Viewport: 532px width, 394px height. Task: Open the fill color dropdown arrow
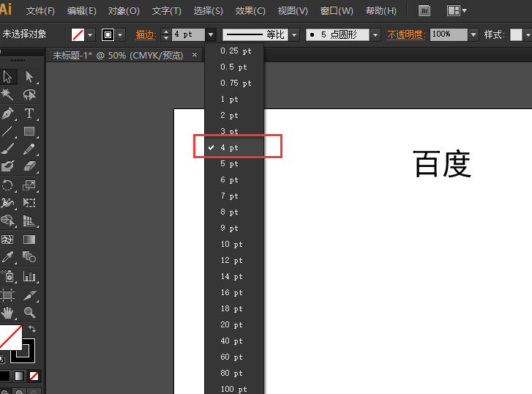click(x=90, y=34)
